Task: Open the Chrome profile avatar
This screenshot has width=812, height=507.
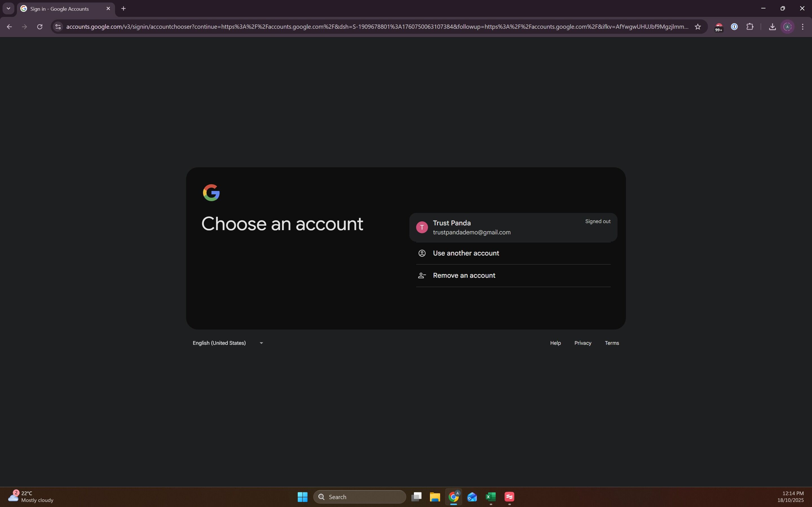Action: pyautogui.click(x=787, y=27)
